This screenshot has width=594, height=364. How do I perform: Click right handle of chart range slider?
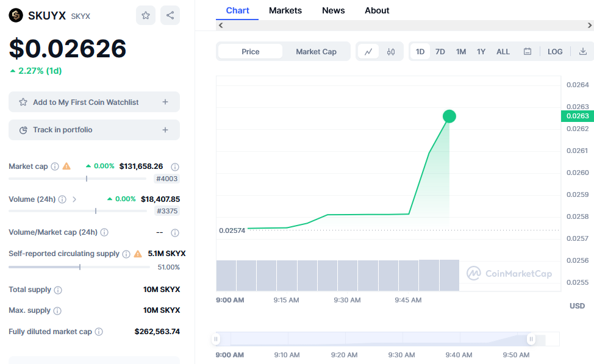tap(531, 339)
